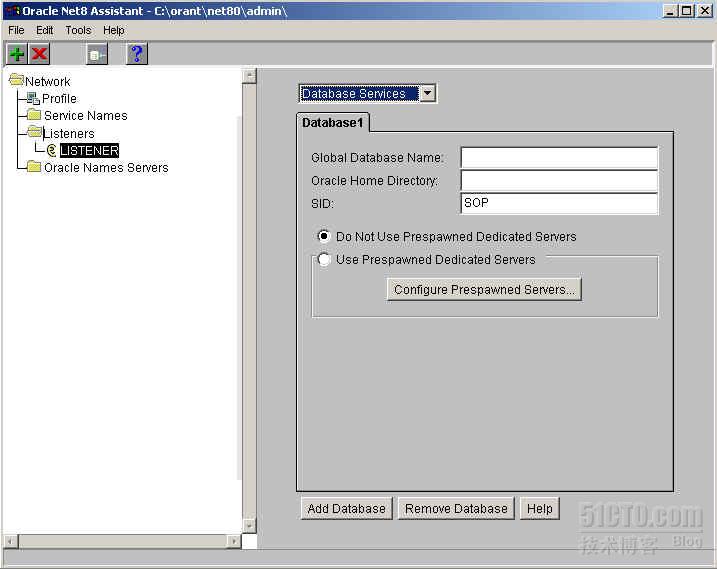Click the Add Database button
The height and width of the screenshot is (569, 717).
347,509
